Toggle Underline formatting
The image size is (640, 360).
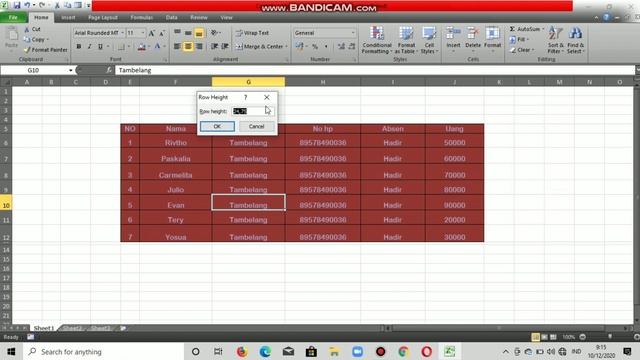[100, 47]
